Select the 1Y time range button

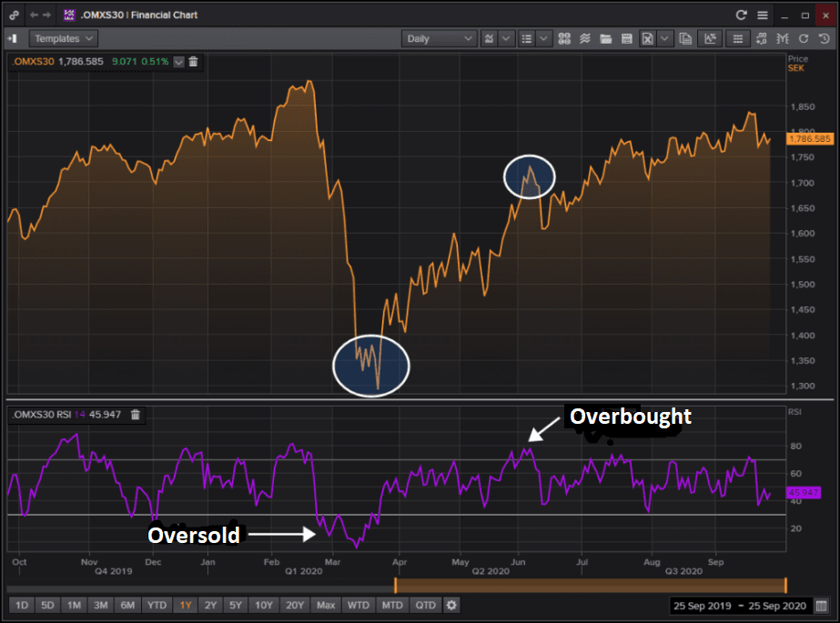pyautogui.click(x=186, y=606)
